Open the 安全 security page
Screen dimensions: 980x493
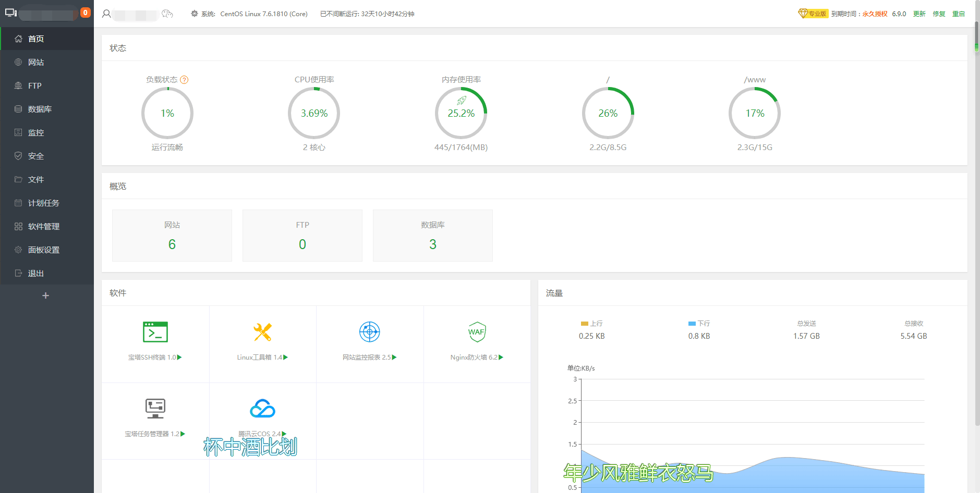(x=47, y=156)
